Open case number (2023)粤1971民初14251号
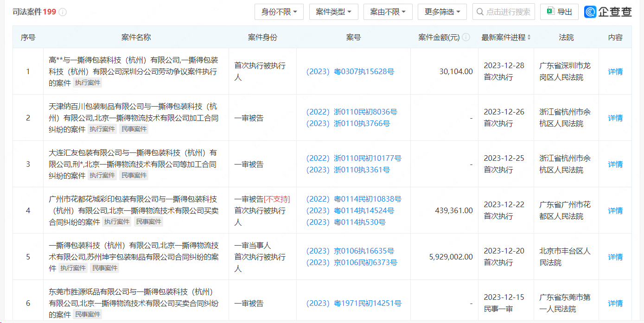644x323 pixels. [354, 303]
